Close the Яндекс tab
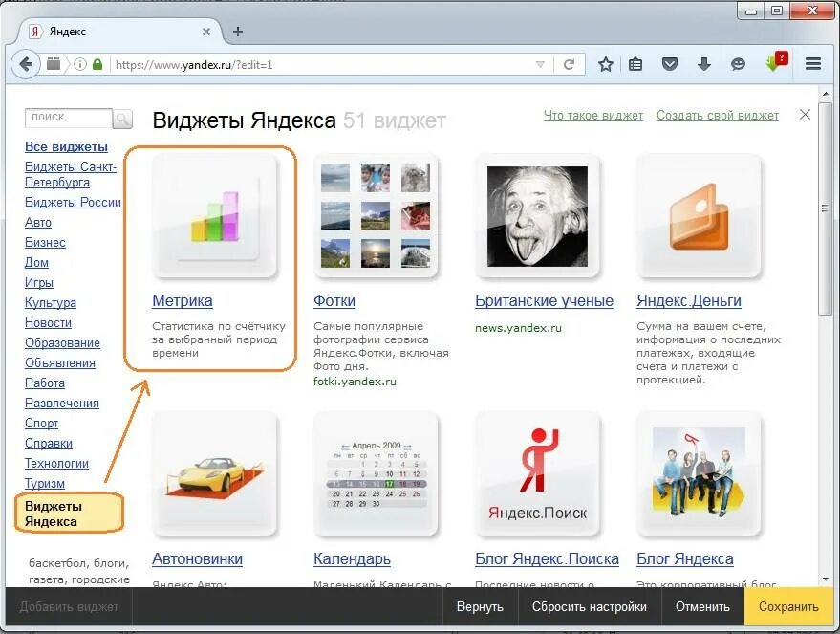The image size is (840, 634). point(206,32)
